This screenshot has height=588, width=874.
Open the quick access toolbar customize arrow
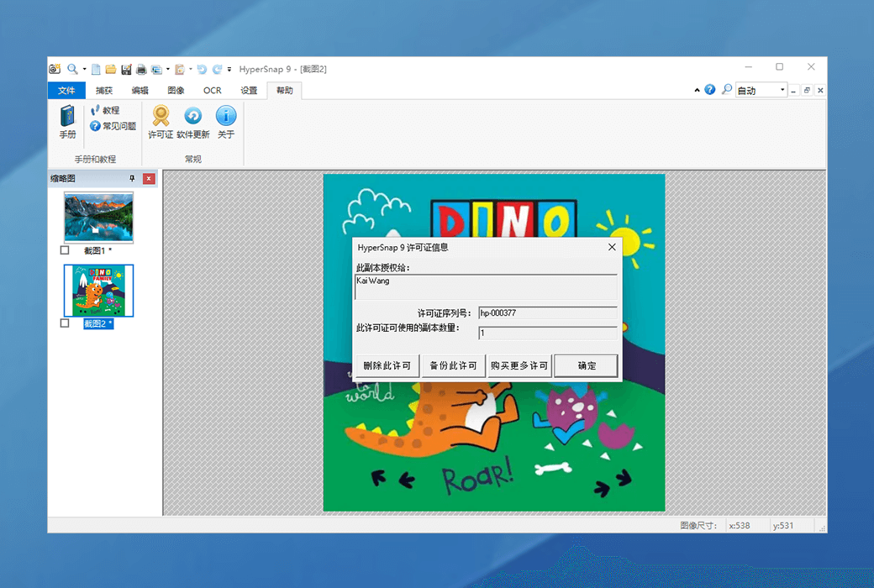pos(229,69)
